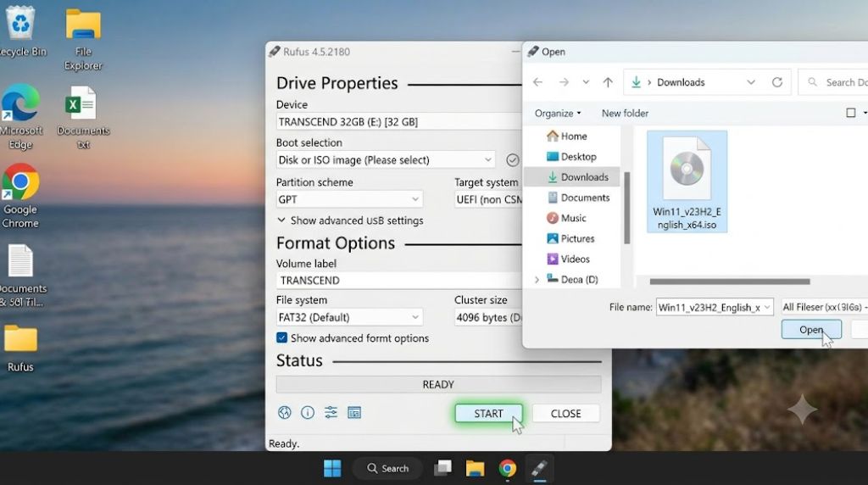This screenshot has width=868, height=485.
Task: Select the Rufus folder on desktop
Action: 20,348
